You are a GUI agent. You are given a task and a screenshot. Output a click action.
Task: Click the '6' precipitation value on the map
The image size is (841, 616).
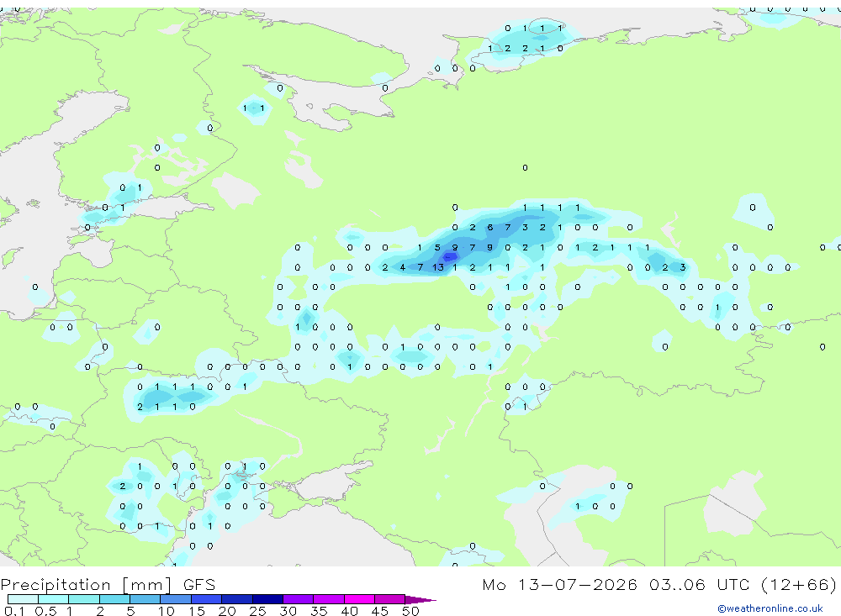pyautogui.click(x=489, y=227)
